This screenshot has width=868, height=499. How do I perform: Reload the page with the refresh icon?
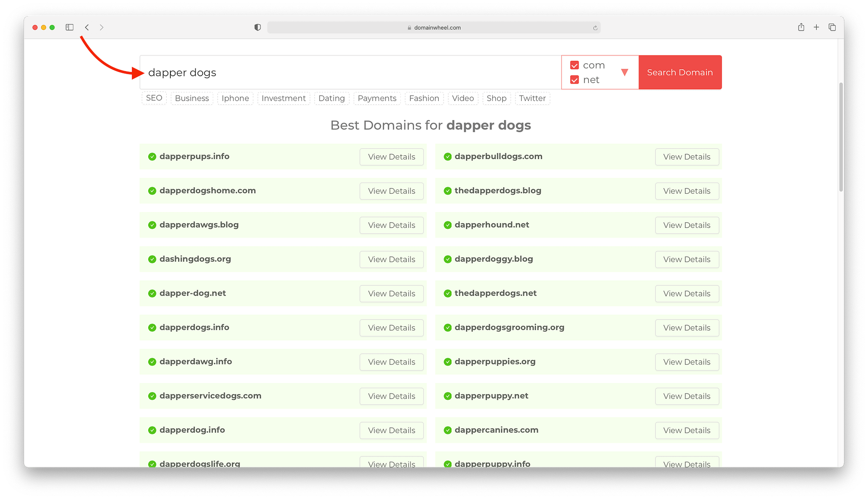pos(595,28)
